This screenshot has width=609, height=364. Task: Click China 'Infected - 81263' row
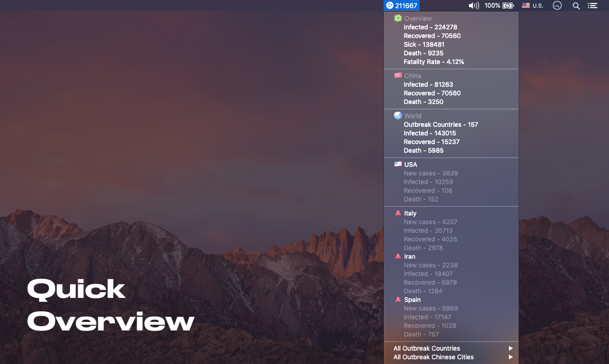pos(451,84)
